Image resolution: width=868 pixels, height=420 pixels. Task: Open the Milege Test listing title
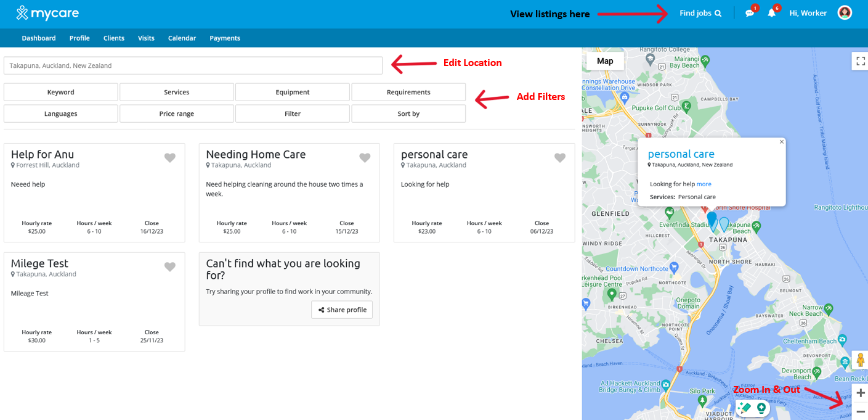click(x=39, y=263)
